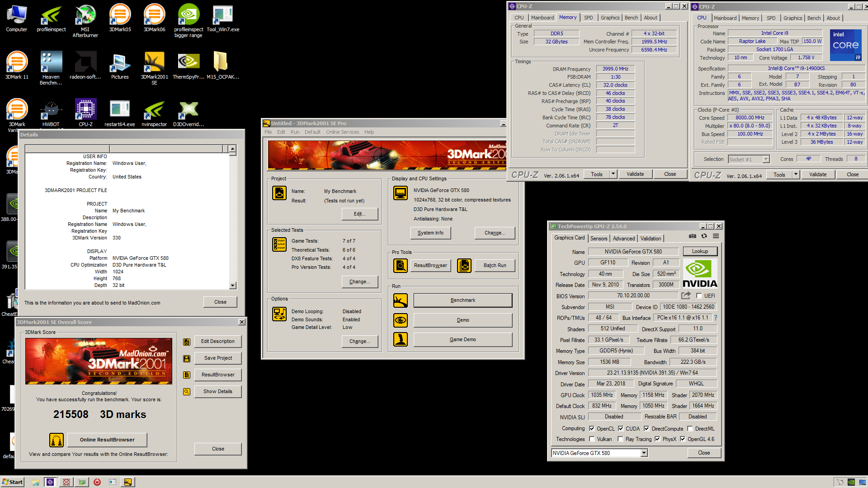Click Validate in the CPU-Z Memory window
This screenshot has width=868, height=488.
pos(635,174)
